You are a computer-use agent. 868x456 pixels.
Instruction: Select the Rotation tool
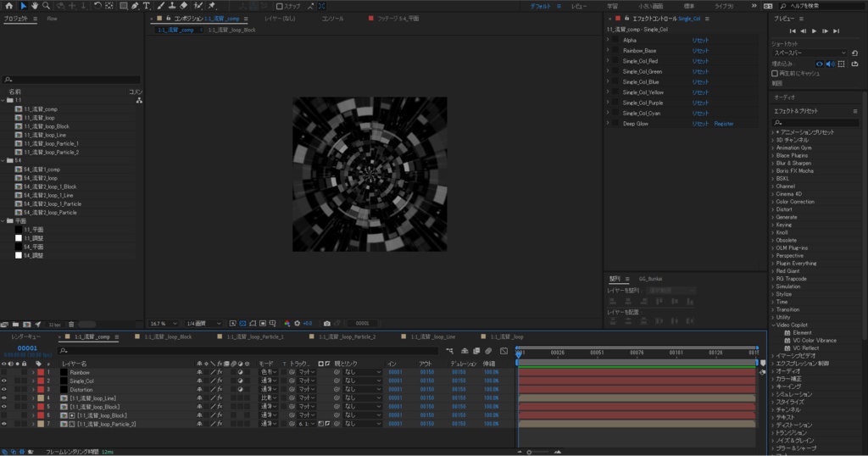click(97, 6)
